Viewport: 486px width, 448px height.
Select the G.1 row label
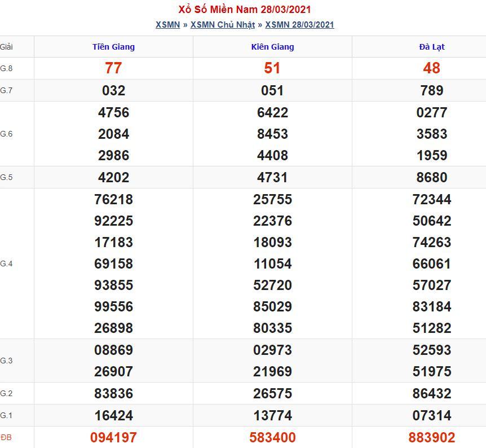click(6, 415)
